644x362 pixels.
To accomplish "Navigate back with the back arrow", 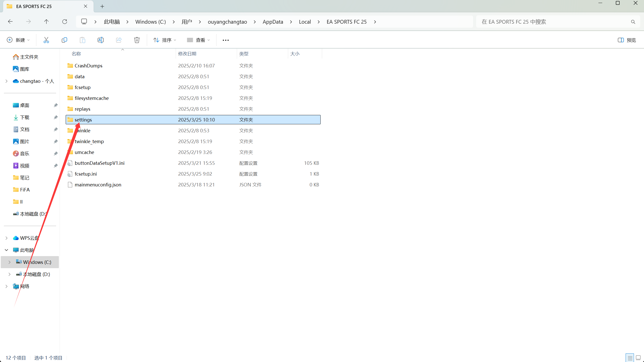I will coord(10,22).
